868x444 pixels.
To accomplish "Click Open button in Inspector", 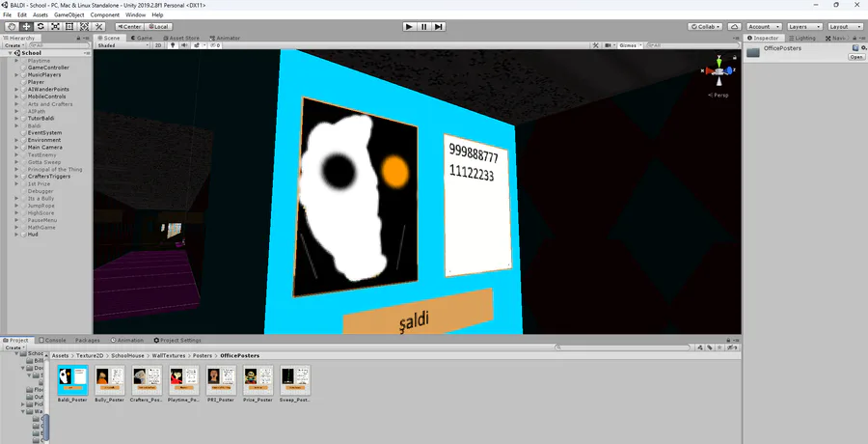I will tap(856, 57).
